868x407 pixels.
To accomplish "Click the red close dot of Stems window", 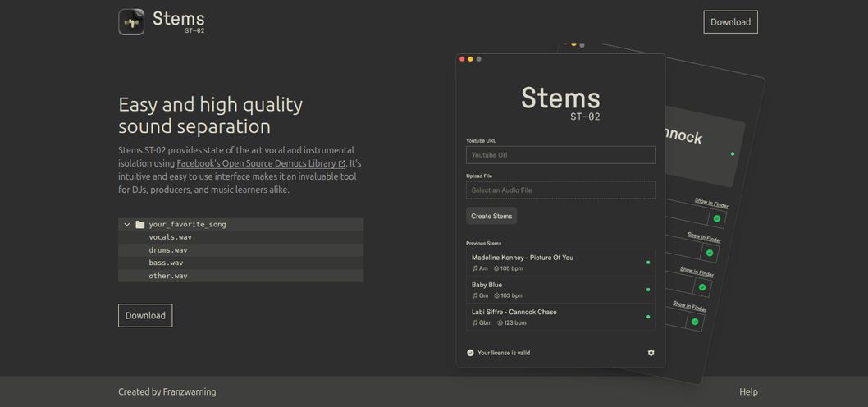I will click(x=462, y=59).
